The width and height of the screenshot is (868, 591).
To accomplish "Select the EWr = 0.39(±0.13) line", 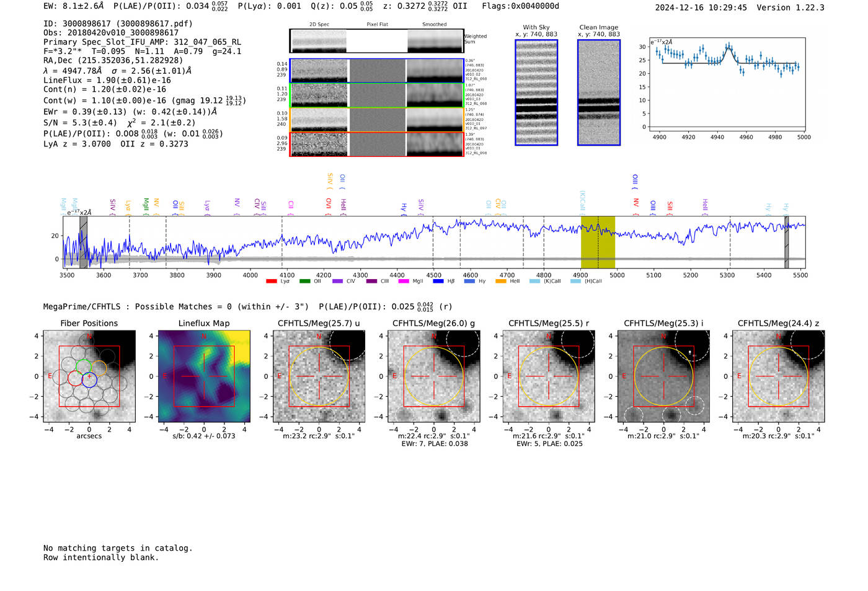I will 130,112.
